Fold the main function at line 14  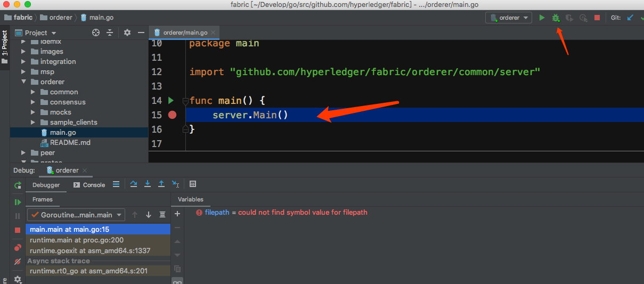coord(185,101)
